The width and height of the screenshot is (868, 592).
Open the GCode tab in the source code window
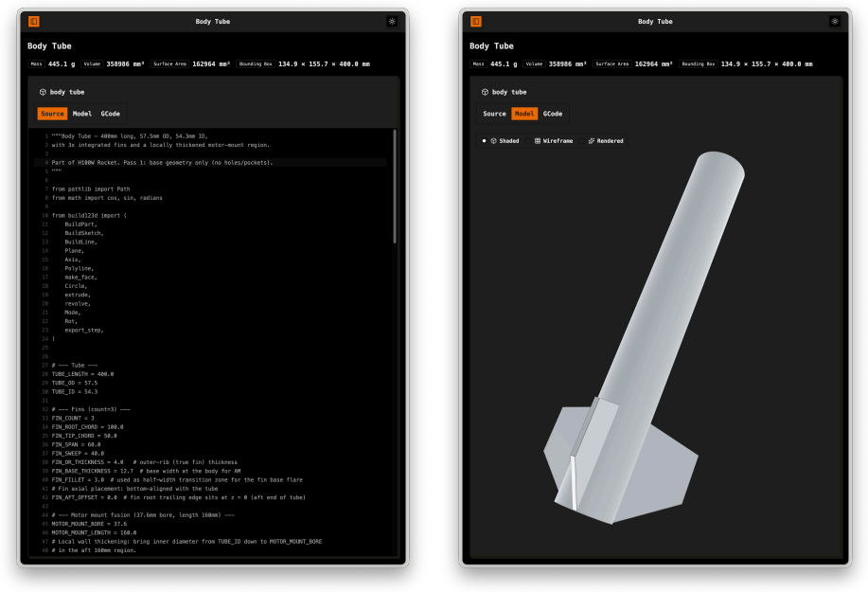tap(110, 114)
